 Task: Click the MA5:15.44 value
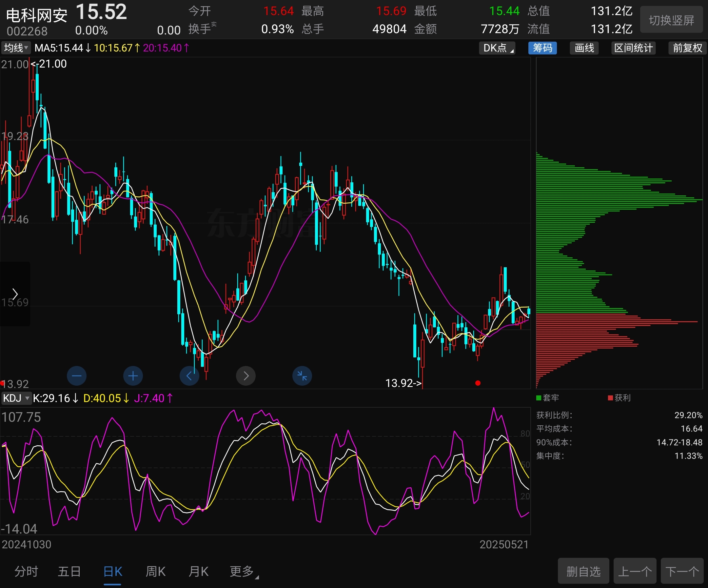pyautogui.click(x=63, y=48)
